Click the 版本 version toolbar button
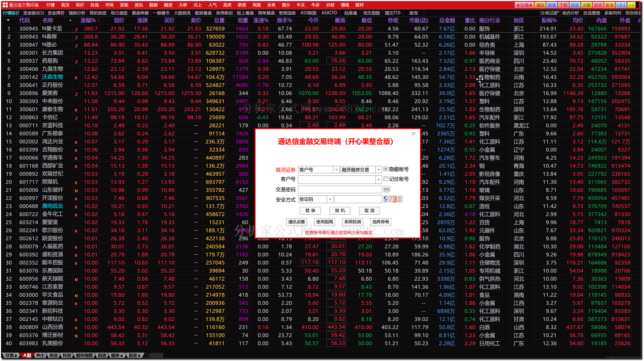 (x=610, y=5)
